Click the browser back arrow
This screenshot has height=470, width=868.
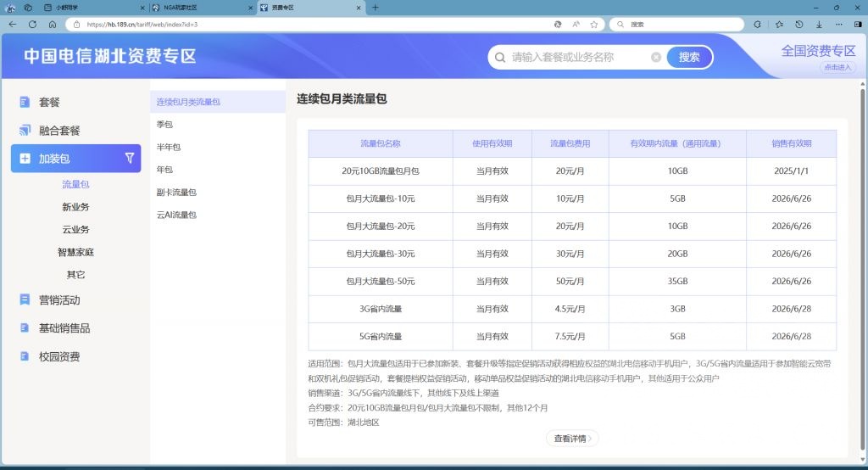pos(12,25)
